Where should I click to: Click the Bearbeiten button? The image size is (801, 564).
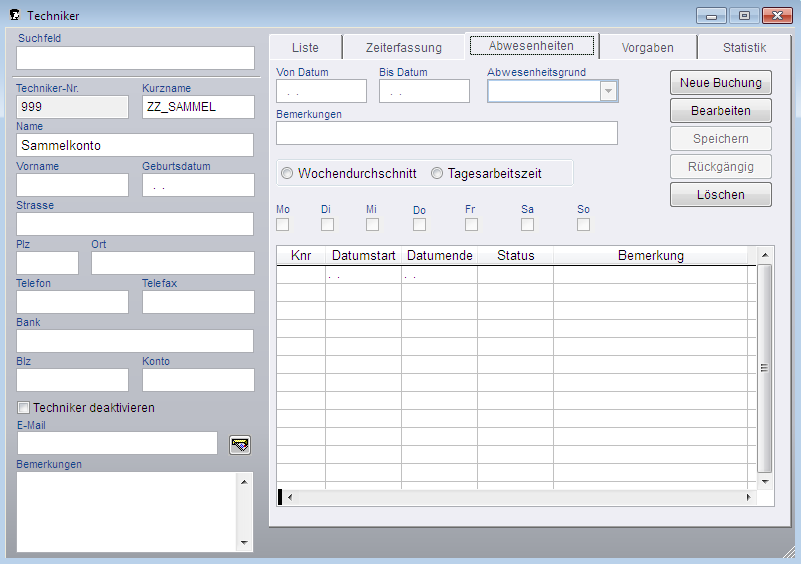[x=721, y=110]
